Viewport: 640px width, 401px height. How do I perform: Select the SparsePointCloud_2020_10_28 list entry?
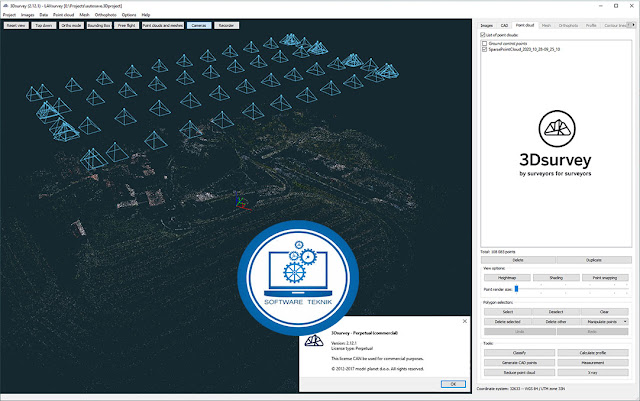pyautogui.click(x=524, y=49)
